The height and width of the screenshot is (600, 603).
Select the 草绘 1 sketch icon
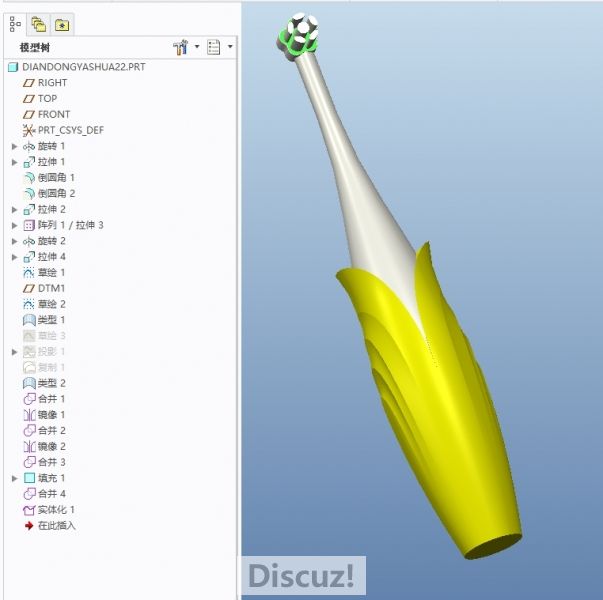[29, 273]
